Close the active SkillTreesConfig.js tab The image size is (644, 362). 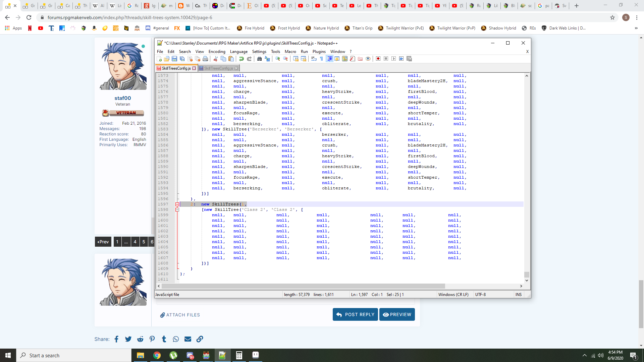coord(194,68)
